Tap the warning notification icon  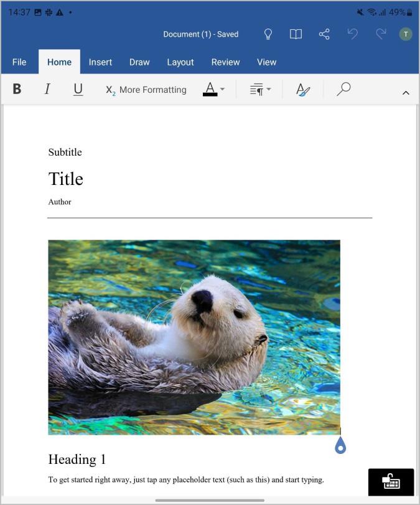tap(60, 12)
